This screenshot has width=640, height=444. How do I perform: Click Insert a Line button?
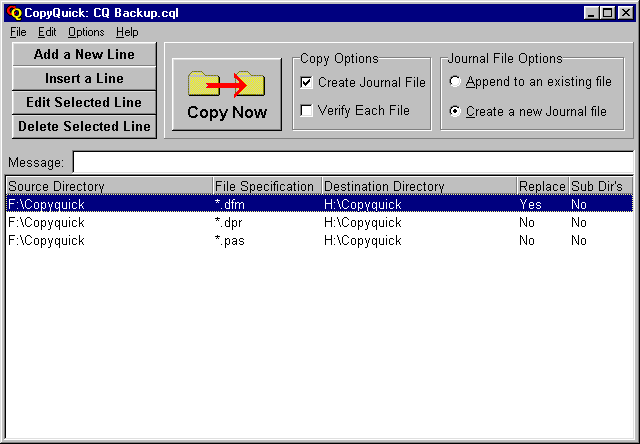84,78
